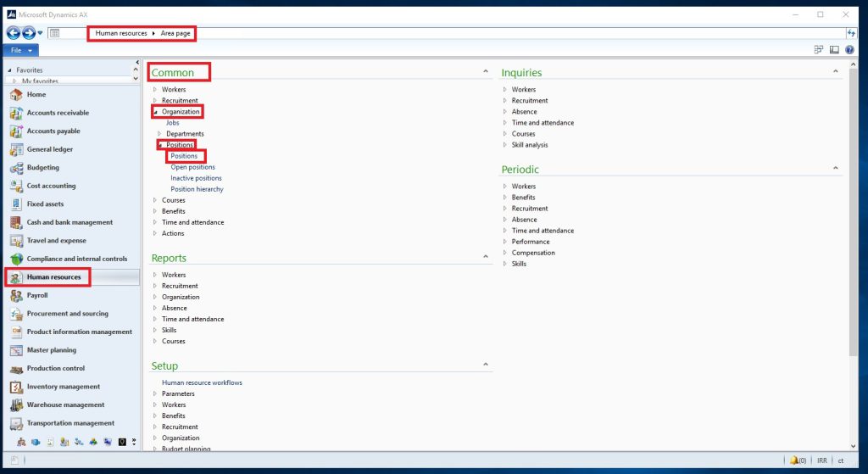Screen dimensions: 868x474
Task: Click the document icon in status bar
Action: click(14, 460)
